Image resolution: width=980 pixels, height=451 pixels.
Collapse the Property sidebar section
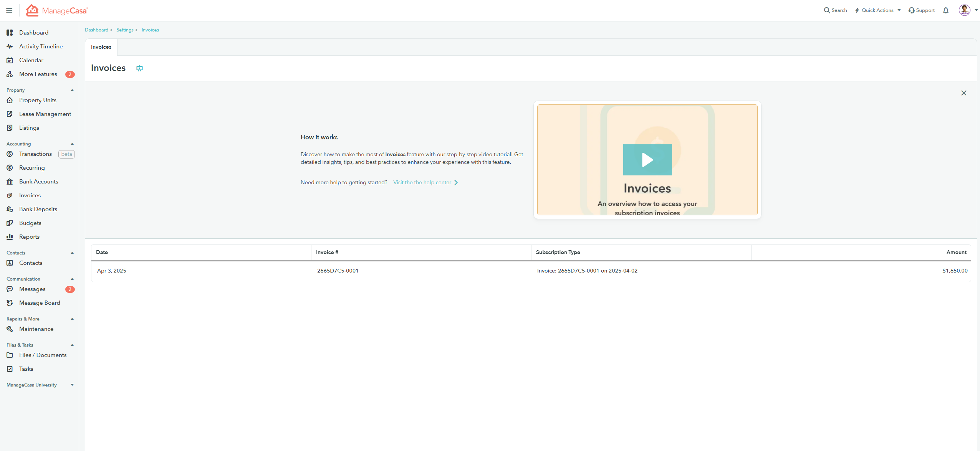[72, 90]
